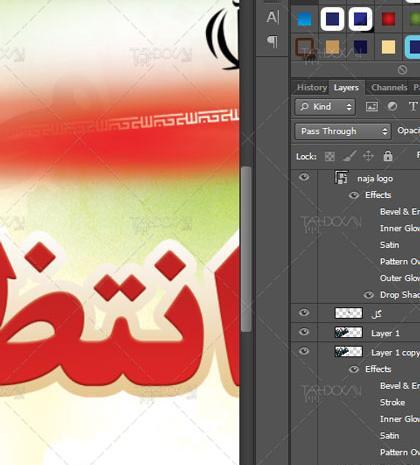Click Satin effect under Layer 1 copy
Image resolution: width=420 pixels, height=465 pixels.
tap(390, 436)
